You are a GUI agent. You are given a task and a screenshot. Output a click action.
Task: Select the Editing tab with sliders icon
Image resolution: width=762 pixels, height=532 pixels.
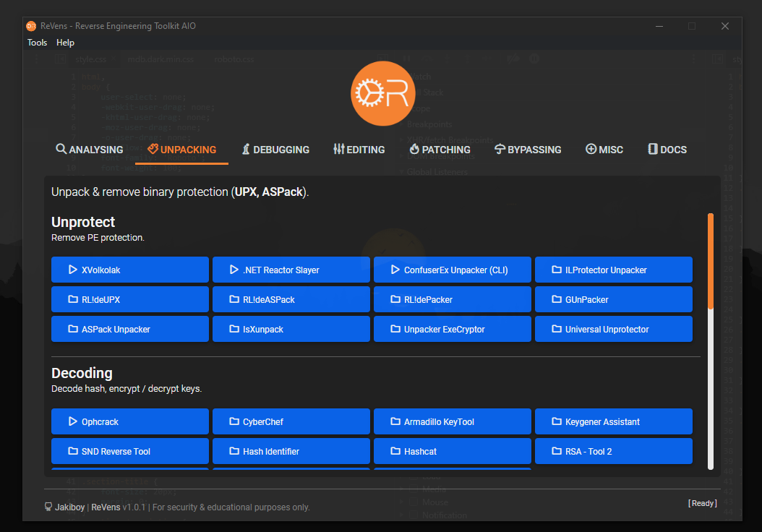[359, 150]
